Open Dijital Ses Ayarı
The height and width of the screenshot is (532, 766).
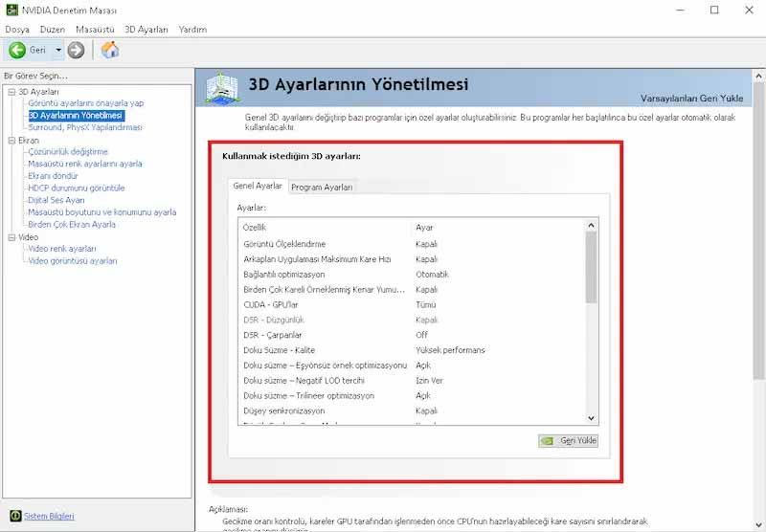click(56, 200)
